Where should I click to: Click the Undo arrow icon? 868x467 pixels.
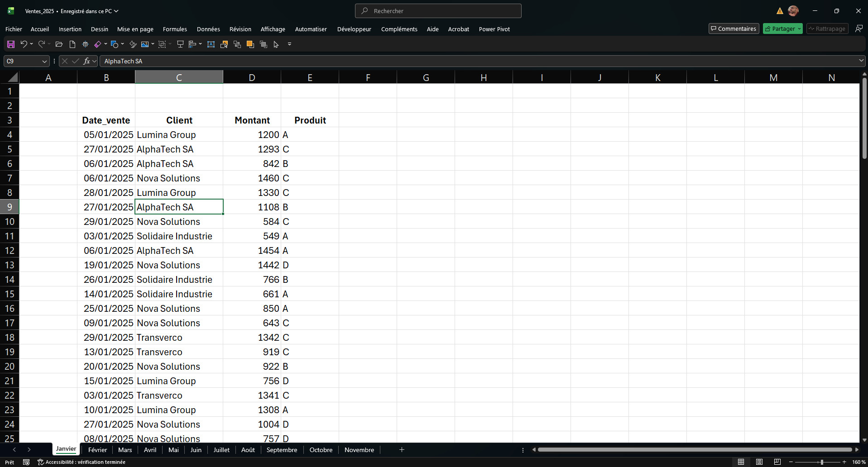pyautogui.click(x=24, y=44)
